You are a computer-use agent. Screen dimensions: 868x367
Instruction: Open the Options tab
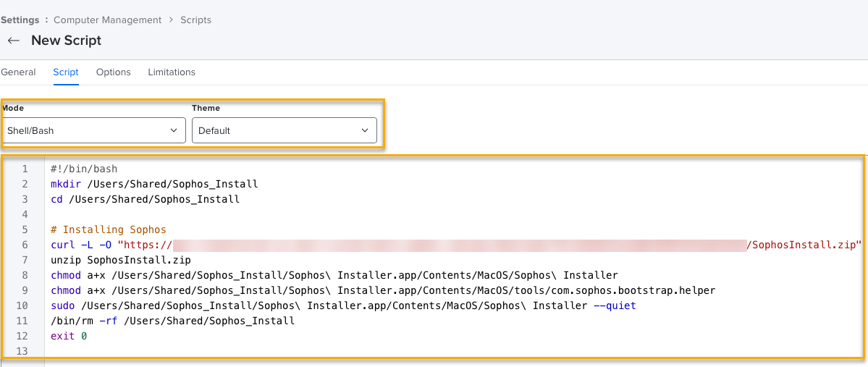click(x=113, y=72)
